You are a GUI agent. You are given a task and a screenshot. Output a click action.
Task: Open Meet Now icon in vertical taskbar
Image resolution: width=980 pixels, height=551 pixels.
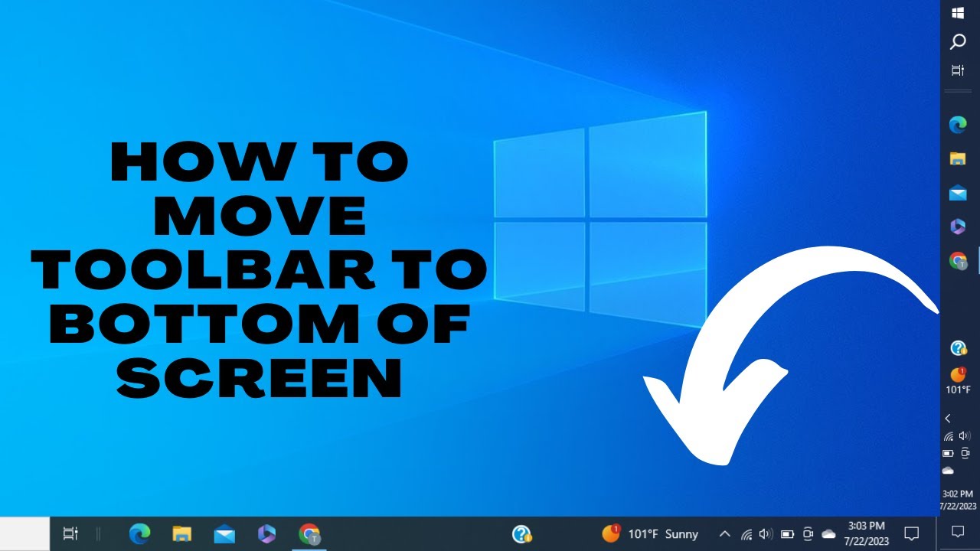(x=965, y=453)
